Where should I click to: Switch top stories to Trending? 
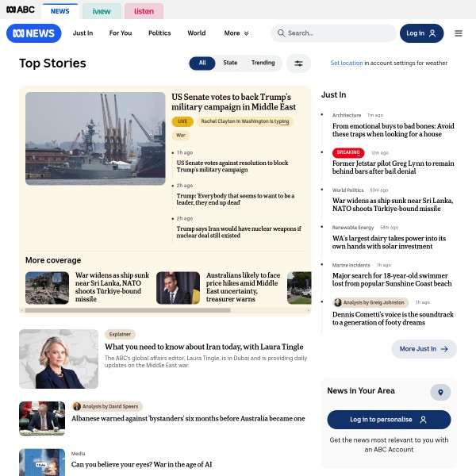click(263, 63)
